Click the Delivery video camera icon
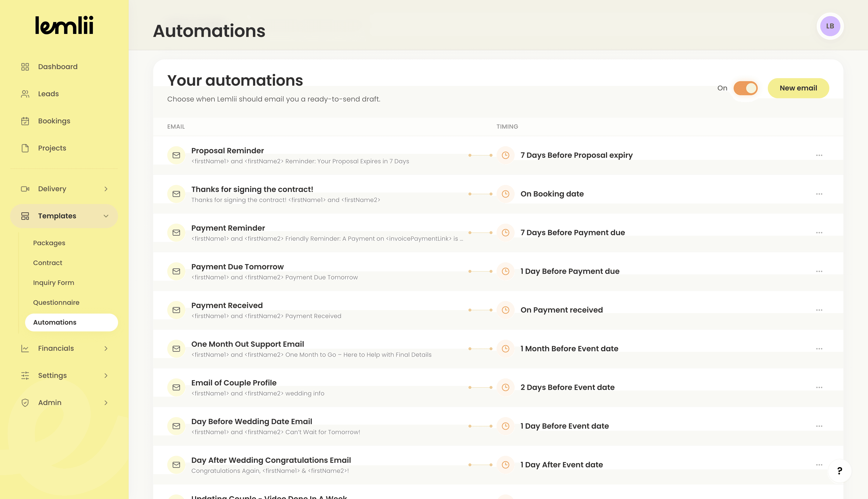868x499 pixels. (25, 188)
